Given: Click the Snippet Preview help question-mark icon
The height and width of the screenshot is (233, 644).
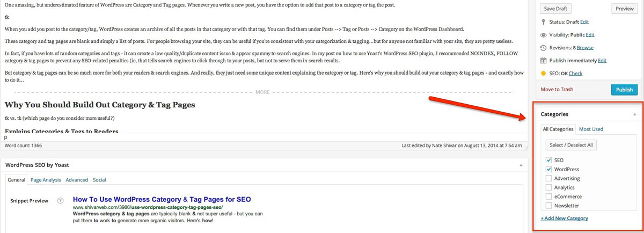Looking at the screenshot, I should click(61, 201).
